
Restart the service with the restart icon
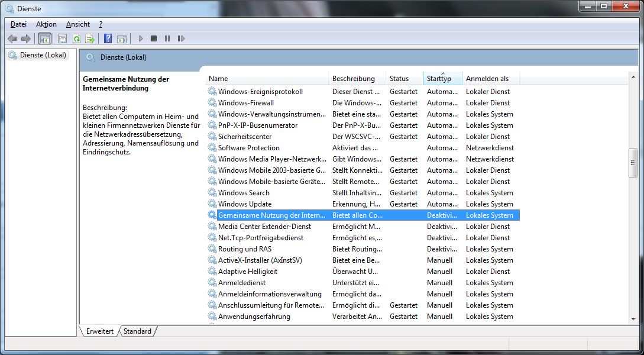click(x=181, y=38)
